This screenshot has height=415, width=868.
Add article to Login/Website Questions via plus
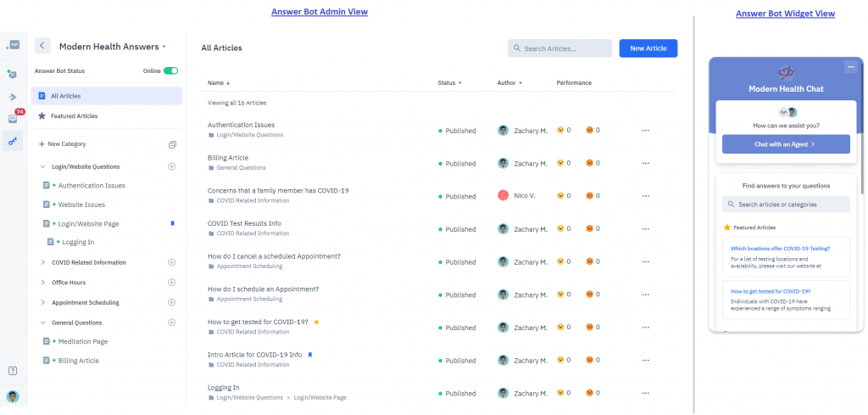click(x=171, y=166)
